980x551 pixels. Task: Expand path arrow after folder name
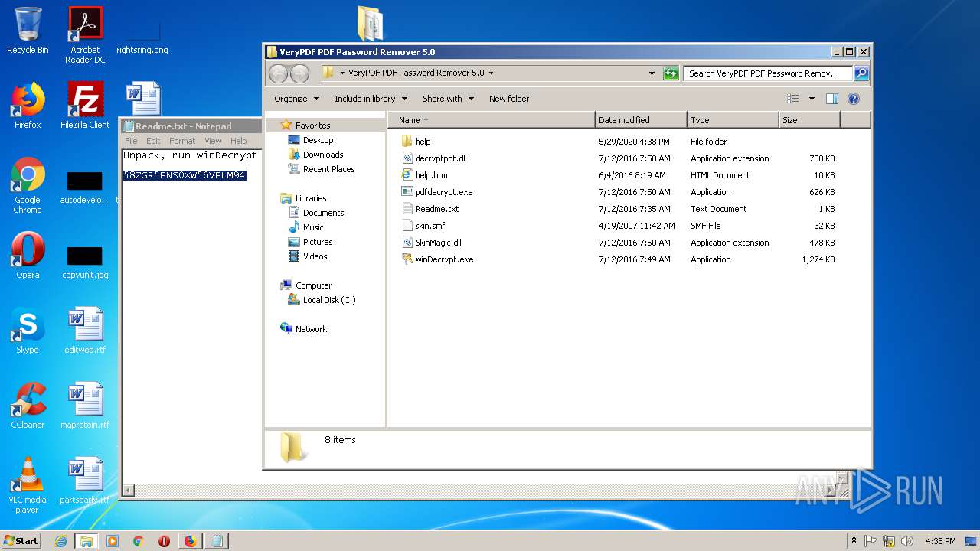tap(491, 73)
